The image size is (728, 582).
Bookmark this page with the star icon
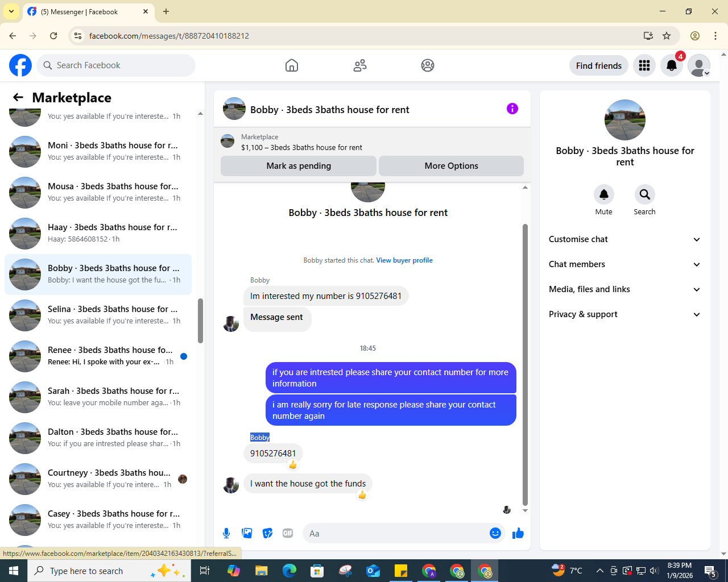coord(667,36)
